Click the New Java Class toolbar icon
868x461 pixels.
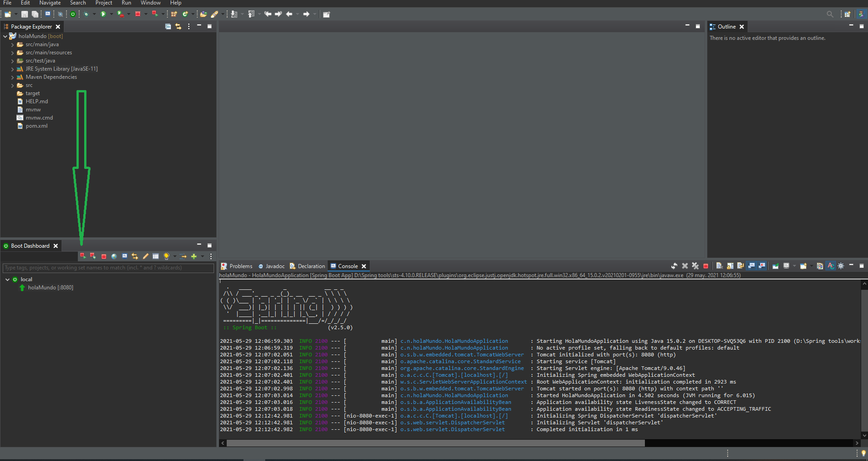(185, 14)
